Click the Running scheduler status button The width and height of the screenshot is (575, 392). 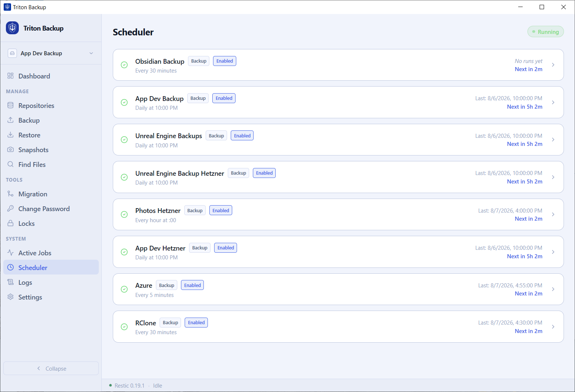click(x=546, y=32)
